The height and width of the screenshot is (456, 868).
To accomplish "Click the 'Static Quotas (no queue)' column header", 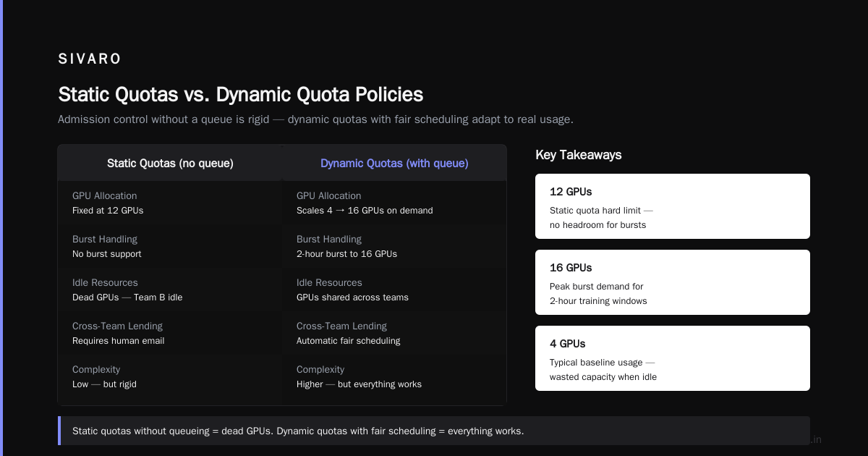I will pos(170,164).
